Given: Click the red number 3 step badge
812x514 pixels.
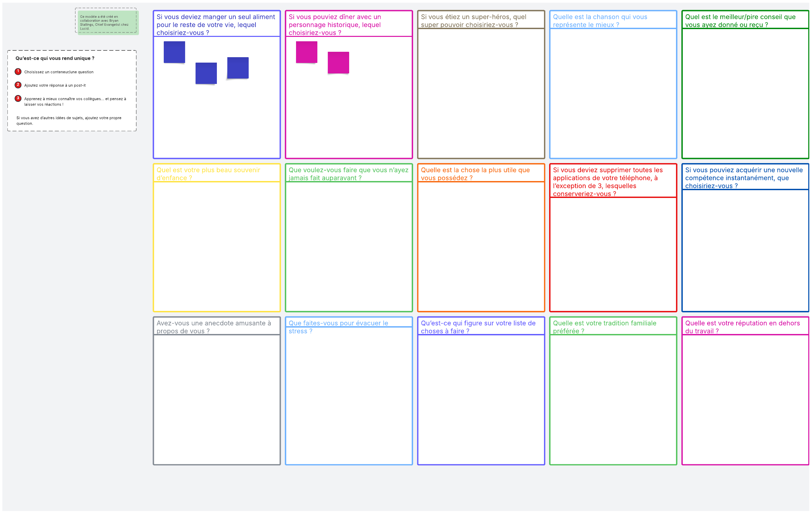Looking at the screenshot, I should [x=18, y=98].
